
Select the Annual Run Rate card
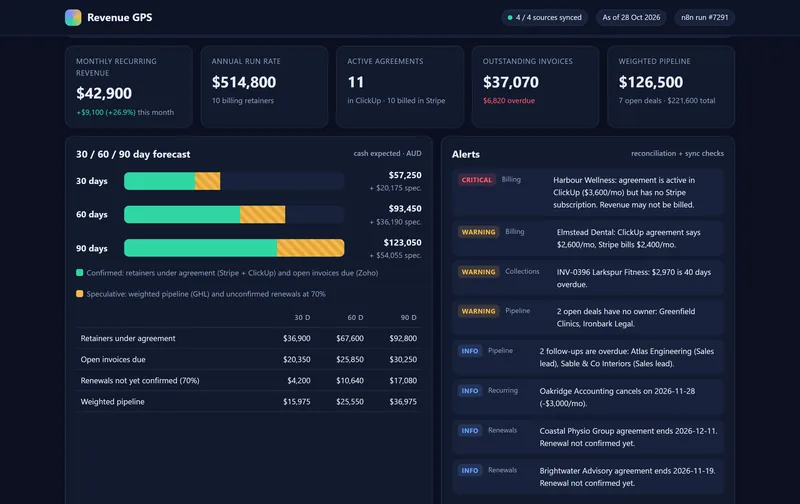click(x=264, y=87)
